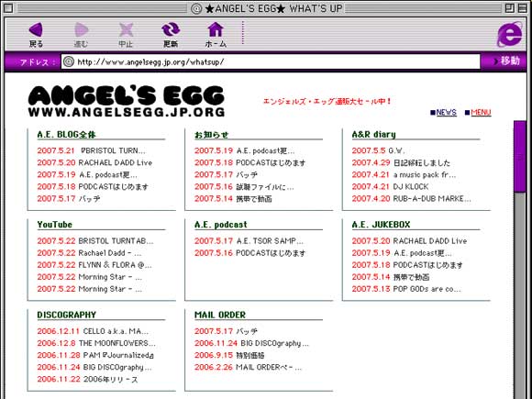
Task: Open JUKEBOX entry 2007.5.20 RACHAEL DADD Live
Action: [409, 241]
